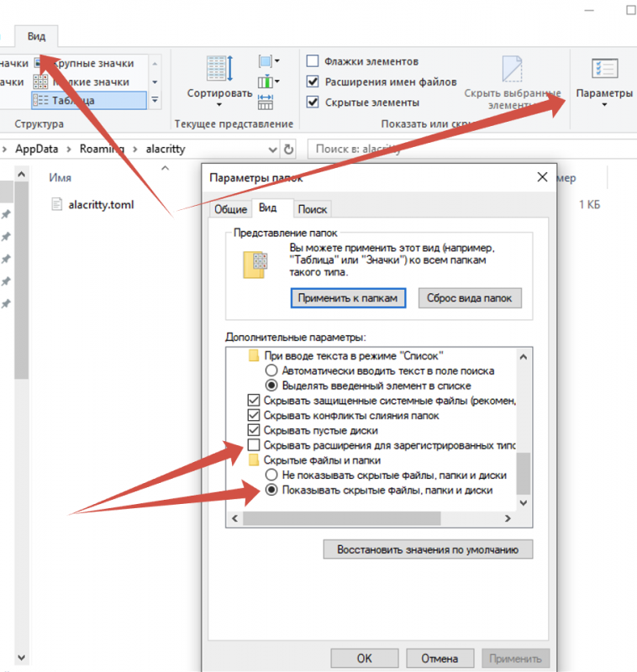Click Скрыть выбранные элементы icon
Image resolution: width=637 pixels, height=672 pixels.
pos(513,69)
